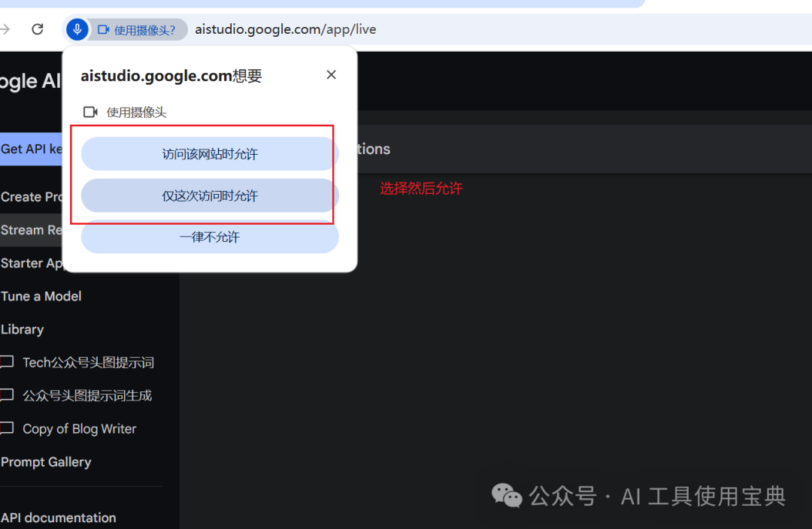
Task: Click chat icon beside Tech公众号头图提示词
Action: 7,362
